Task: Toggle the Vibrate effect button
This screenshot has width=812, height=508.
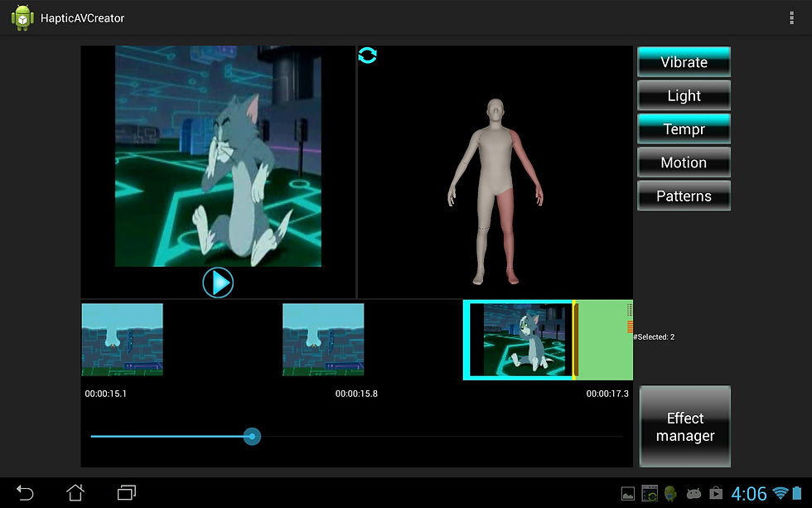Action: click(x=684, y=62)
